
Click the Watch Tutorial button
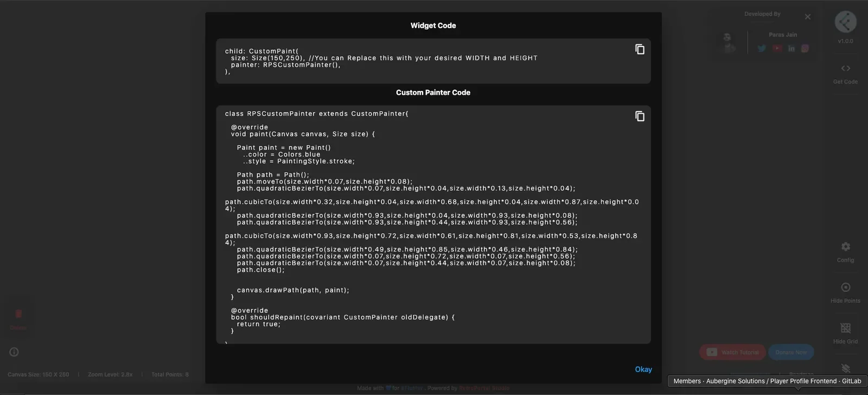[x=732, y=352]
